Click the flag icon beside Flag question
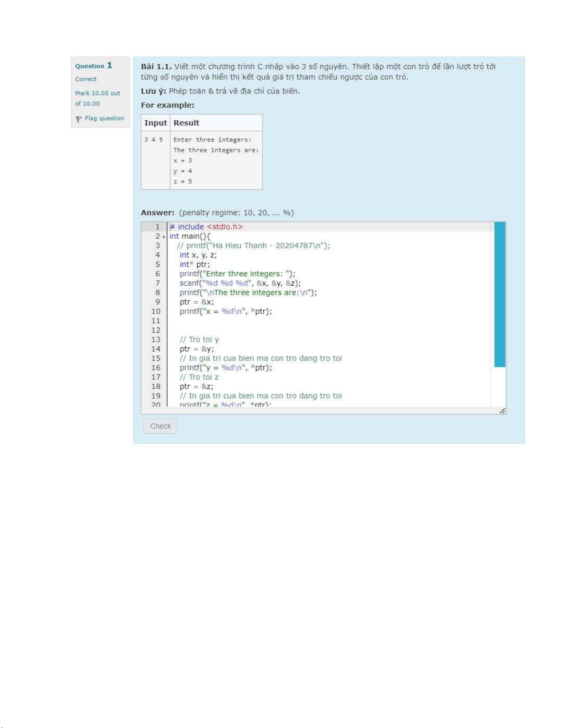Screen dimensions: 563x728 (79, 119)
